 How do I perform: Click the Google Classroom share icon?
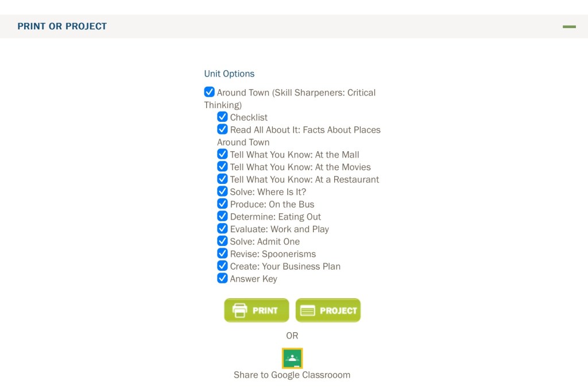point(292,358)
